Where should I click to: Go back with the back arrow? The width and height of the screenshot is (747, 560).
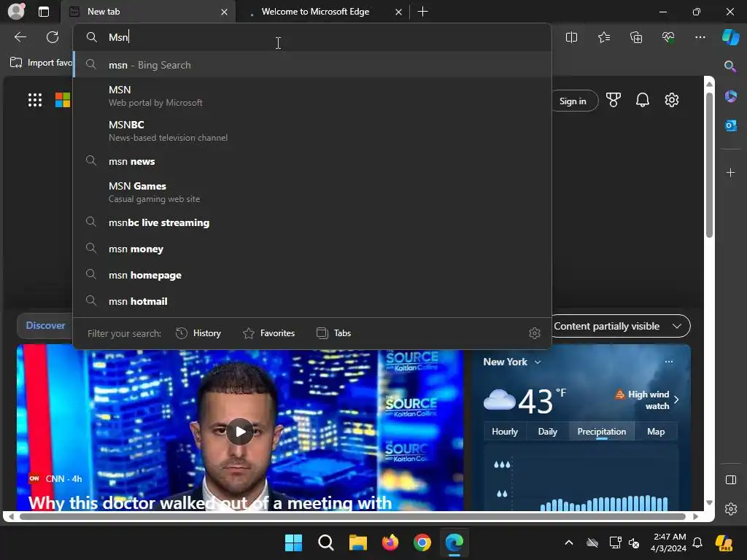click(x=20, y=37)
